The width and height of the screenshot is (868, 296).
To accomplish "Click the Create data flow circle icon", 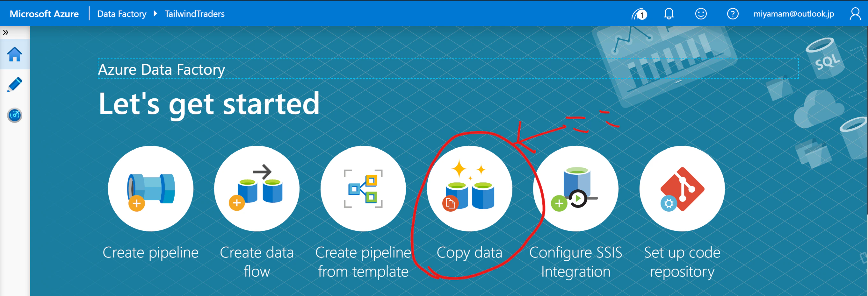I will [x=257, y=188].
